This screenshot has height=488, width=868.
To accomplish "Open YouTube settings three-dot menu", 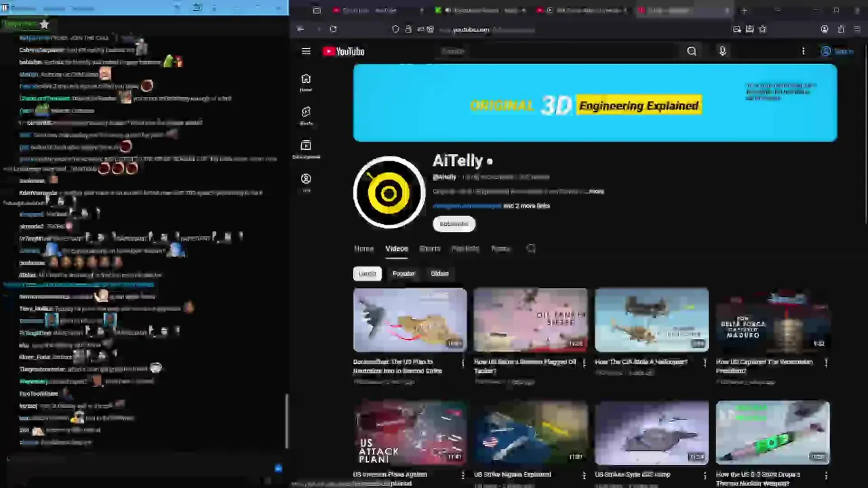I will pos(804,52).
